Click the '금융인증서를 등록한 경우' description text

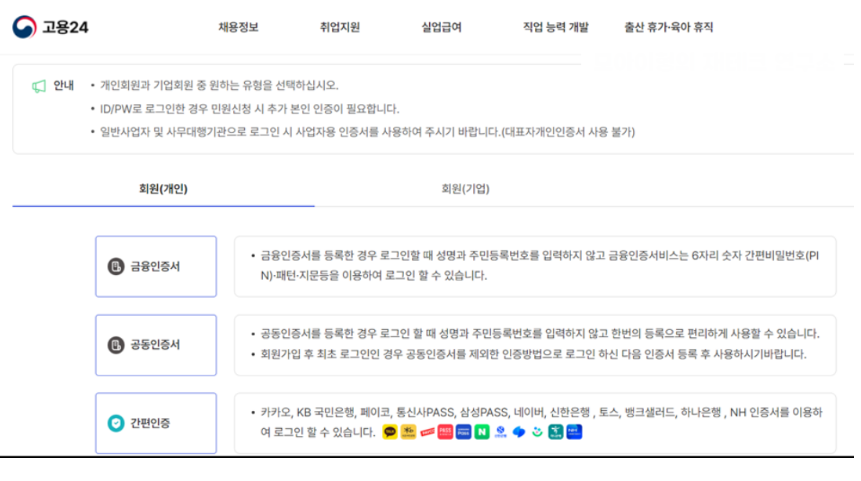[x=540, y=265]
